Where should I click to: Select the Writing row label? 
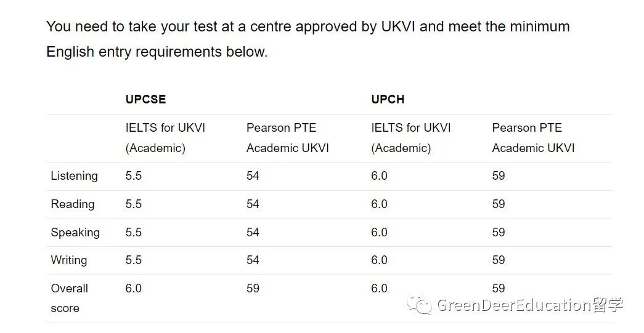tap(68, 260)
